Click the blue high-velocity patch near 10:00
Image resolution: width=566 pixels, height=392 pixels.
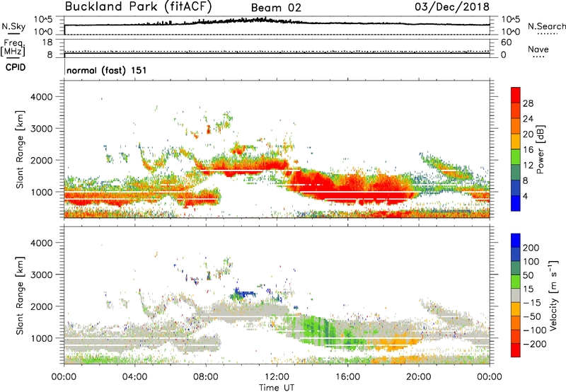(244, 294)
